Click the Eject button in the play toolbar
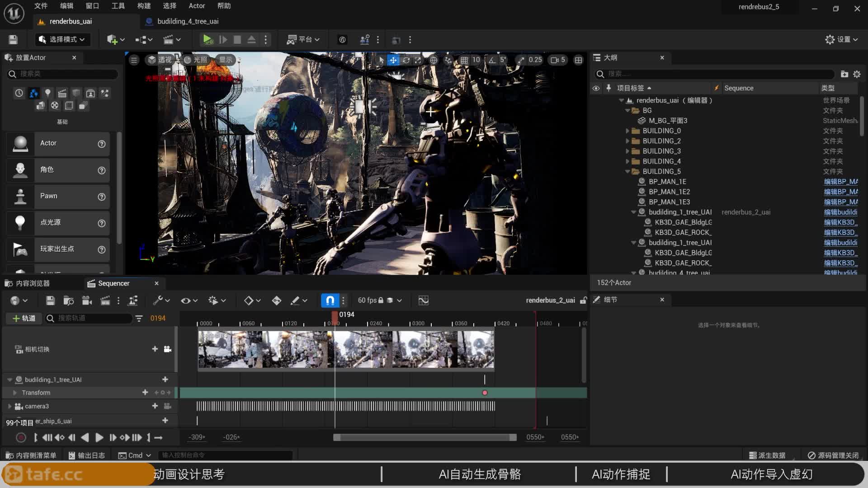The width and height of the screenshot is (868, 488). [x=251, y=40]
